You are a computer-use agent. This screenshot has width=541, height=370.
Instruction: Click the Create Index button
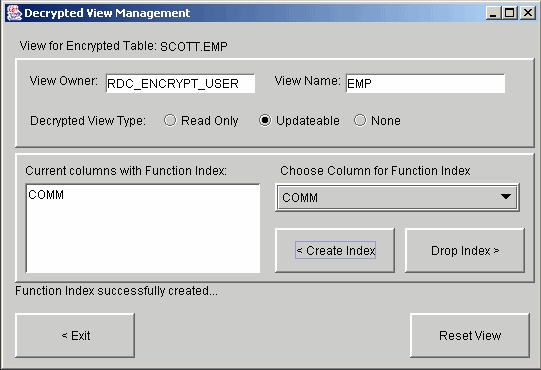pos(335,250)
